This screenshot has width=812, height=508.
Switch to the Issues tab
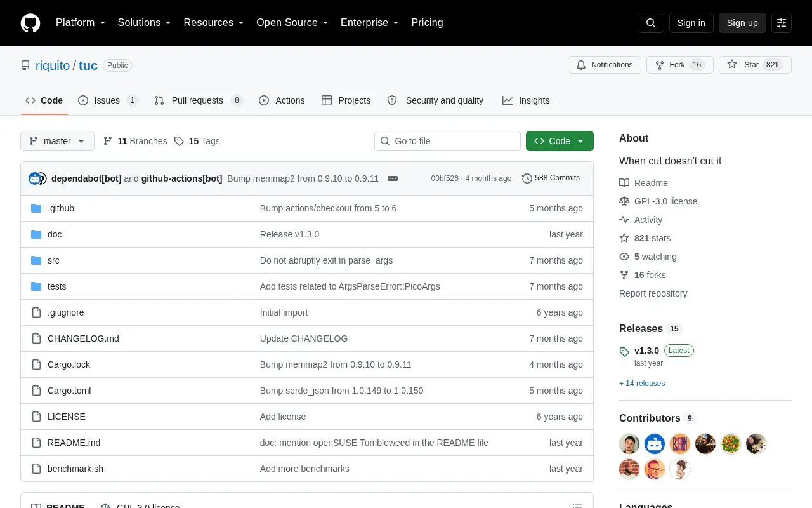point(108,100)
